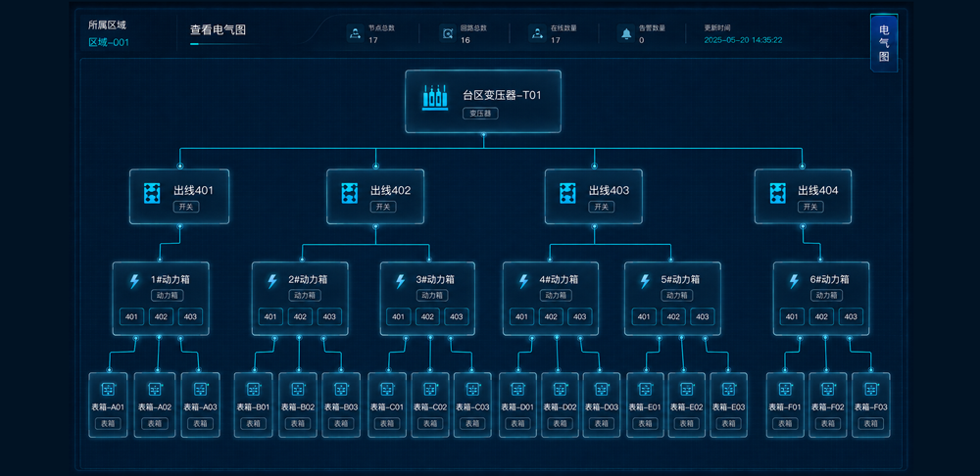Click the 开关 tag under 出线401
The width and height of the screenshot is (980, 476).
click(186, 207)
